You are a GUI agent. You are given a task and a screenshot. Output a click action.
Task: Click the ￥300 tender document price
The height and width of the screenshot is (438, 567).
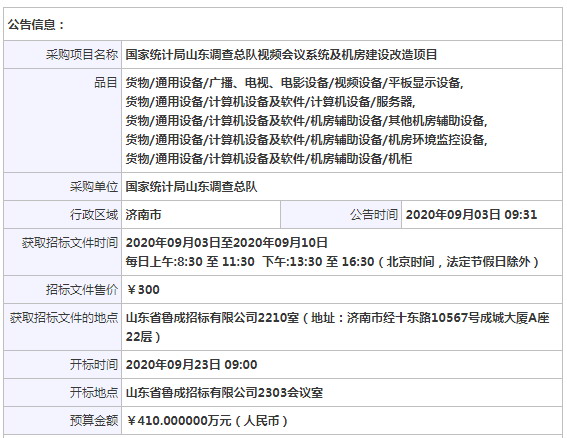click(x=143, y=290)
